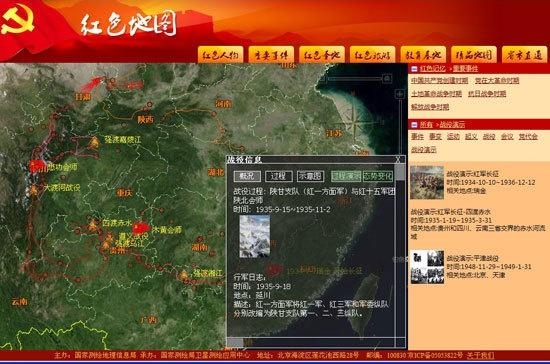
Task: Click the 强渡嘉陵江 flame marker
Action: [94, 142]
